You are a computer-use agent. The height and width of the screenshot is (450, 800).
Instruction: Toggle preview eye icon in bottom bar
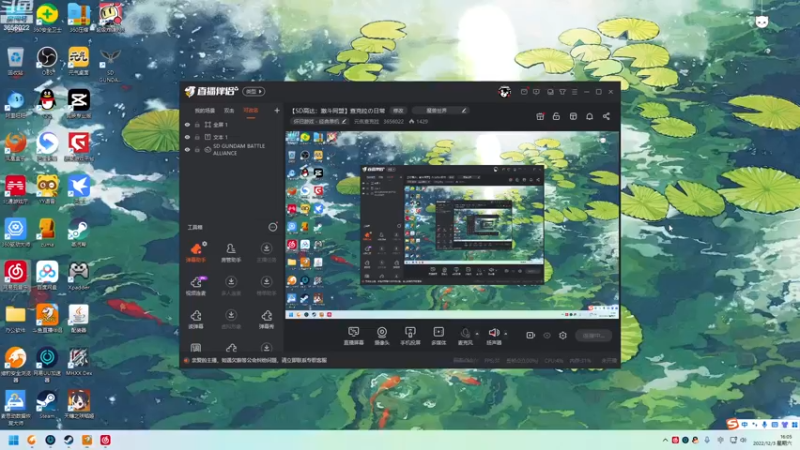(x=547, y=335)
